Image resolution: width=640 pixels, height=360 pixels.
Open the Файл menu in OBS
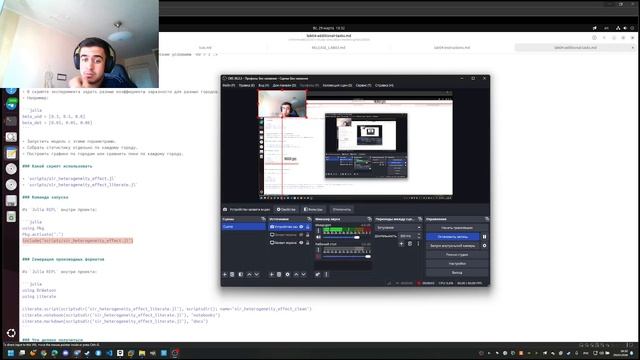pos(229,85)
